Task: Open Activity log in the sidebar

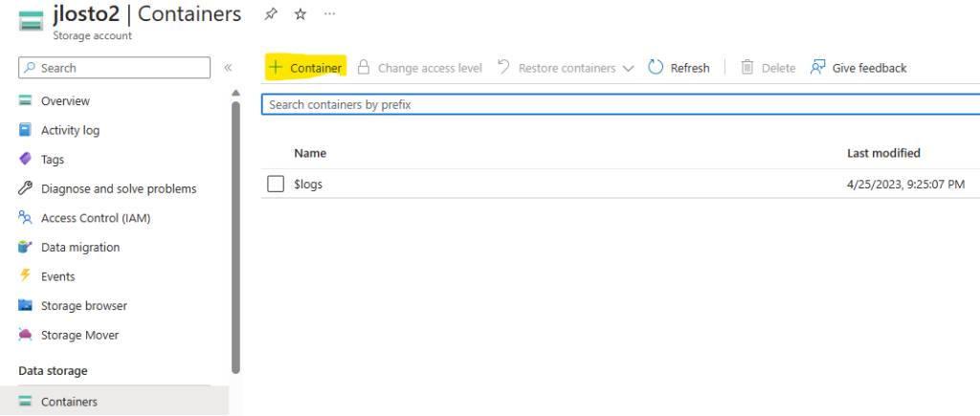Action: click(x=70, y=130)
